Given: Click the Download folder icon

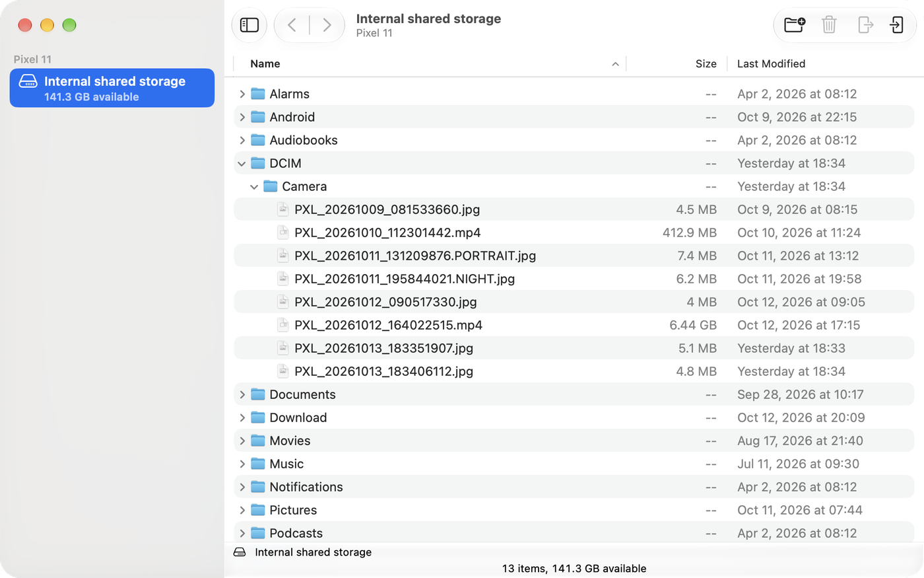Looking at the screenshot, I should point(258,417).
